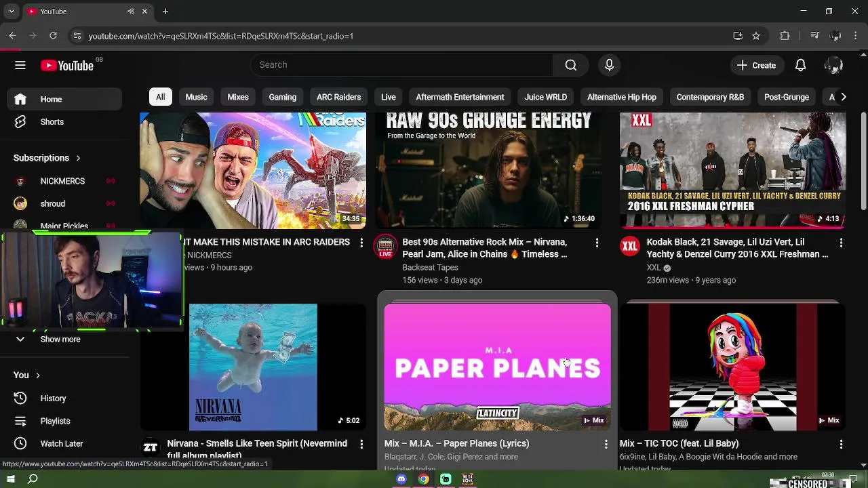Open options menu for XXL Freshman Cypher video
This screenshot has width=868, height=488.
[x=841, y=242]
